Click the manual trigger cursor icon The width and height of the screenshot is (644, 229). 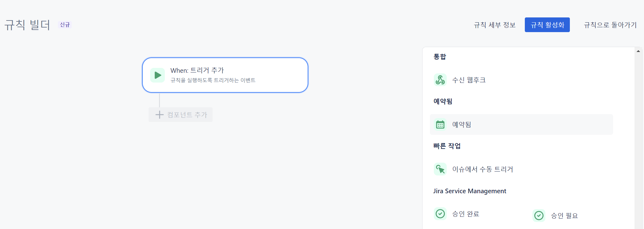[x=440, y=169]
